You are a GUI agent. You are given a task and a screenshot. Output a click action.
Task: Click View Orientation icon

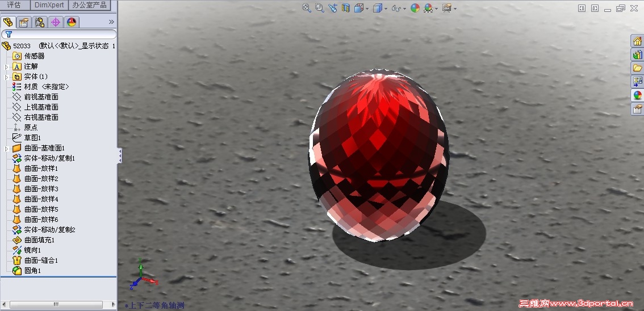tap(358, 8)
